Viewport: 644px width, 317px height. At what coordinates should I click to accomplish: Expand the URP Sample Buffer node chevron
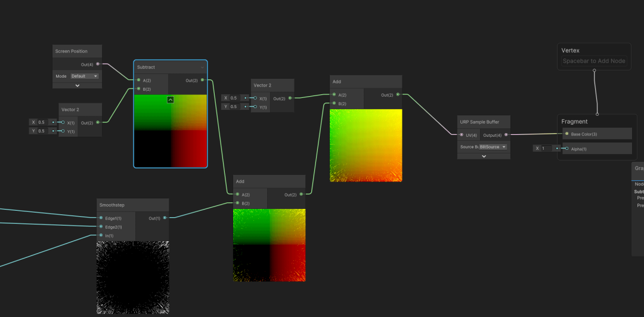click(x=484, y=156)
